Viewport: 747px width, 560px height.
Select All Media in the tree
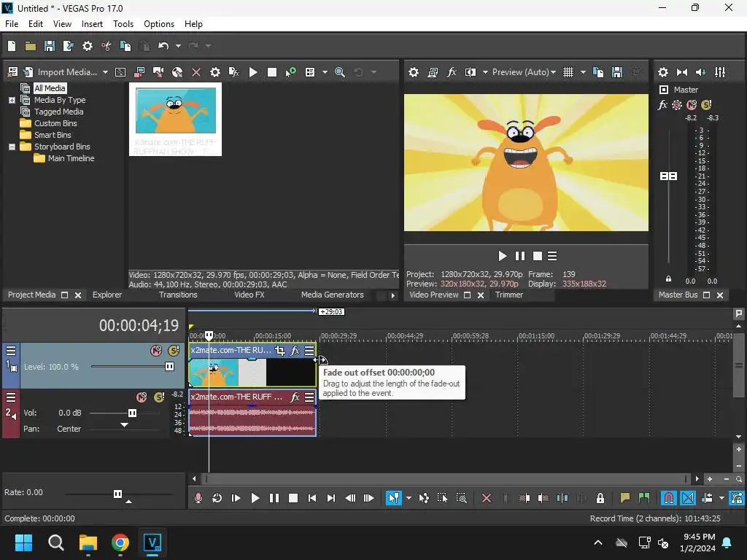click(50, 88)
